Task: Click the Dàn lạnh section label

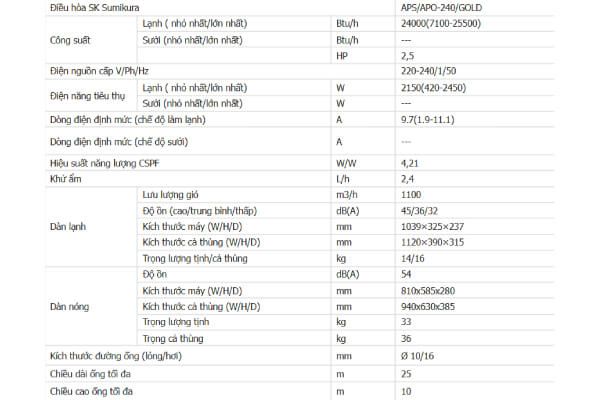Action: [66, 225]
